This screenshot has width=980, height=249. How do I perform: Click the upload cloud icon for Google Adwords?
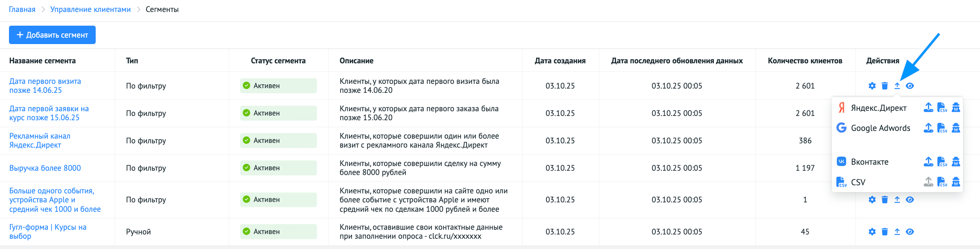point(928,128)
